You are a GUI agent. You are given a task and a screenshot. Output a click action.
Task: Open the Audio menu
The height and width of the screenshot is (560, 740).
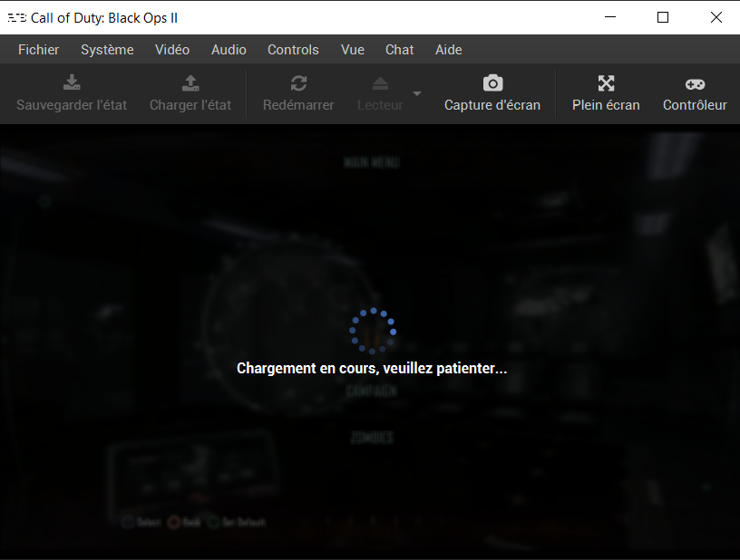tap(229, 50)
